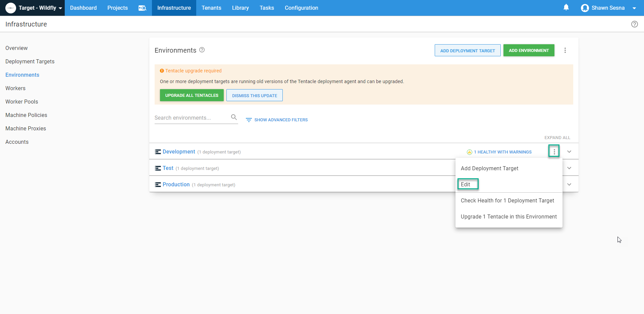Click the Shawn Sesna user avatar

tap(585, 8)
